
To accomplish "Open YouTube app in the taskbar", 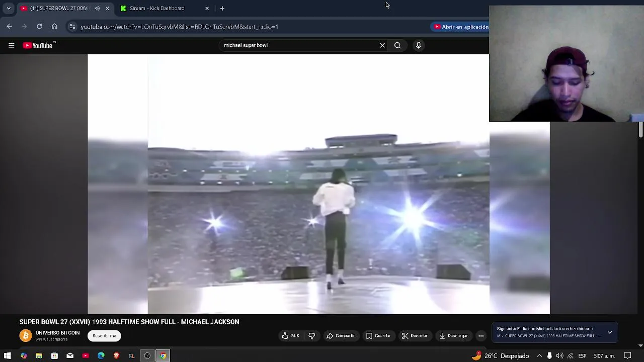I will pyautogui.click(x=86, y=356).
